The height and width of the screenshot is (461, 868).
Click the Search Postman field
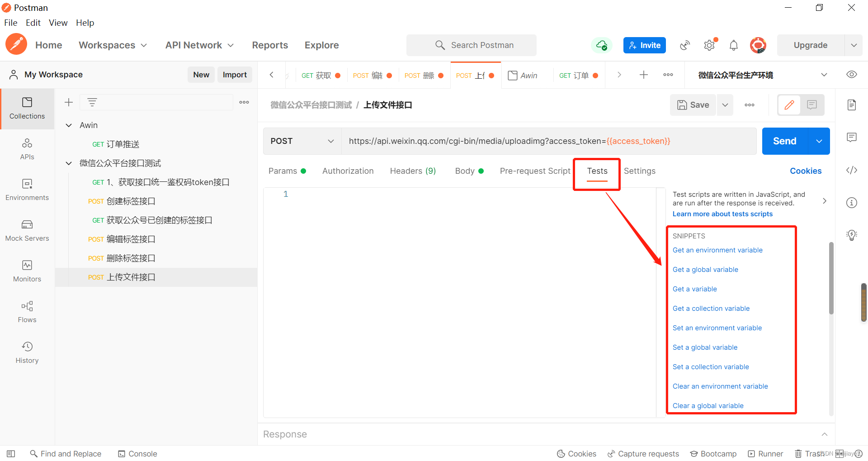tap(472, 45)
